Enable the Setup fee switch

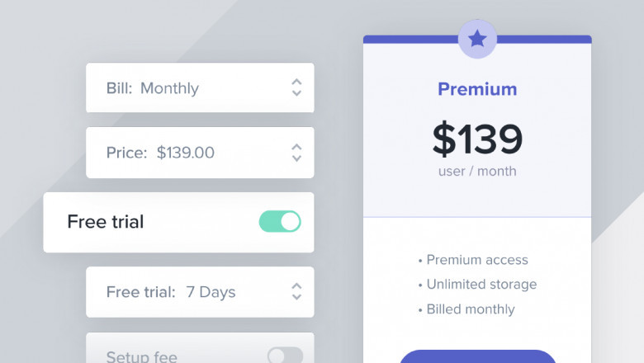tap(285, 356)
